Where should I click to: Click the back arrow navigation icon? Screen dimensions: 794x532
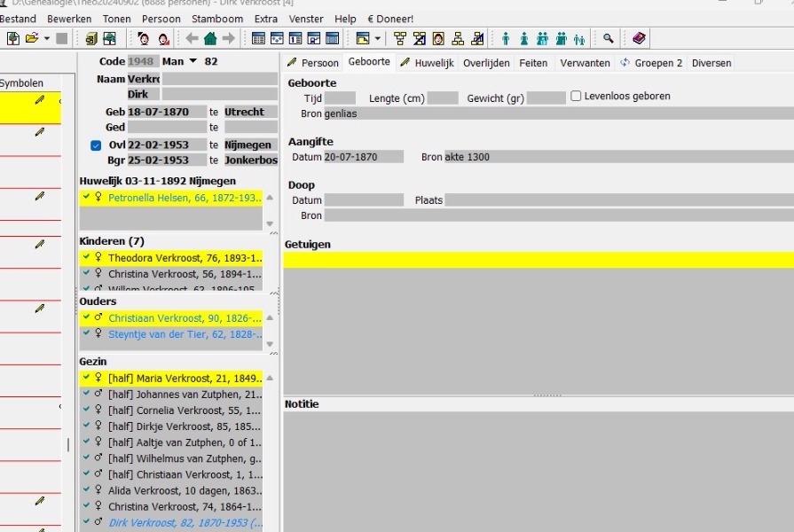tap(192, 38)
